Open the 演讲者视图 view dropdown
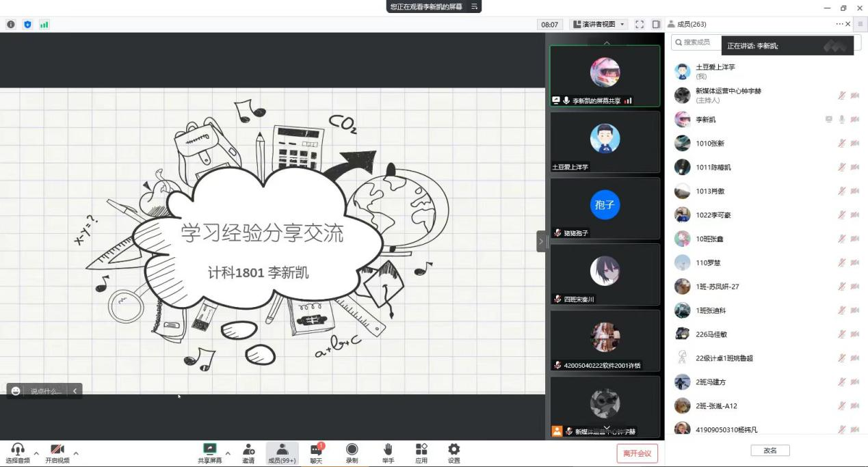The image size is (868, 467). click(599, 25)
